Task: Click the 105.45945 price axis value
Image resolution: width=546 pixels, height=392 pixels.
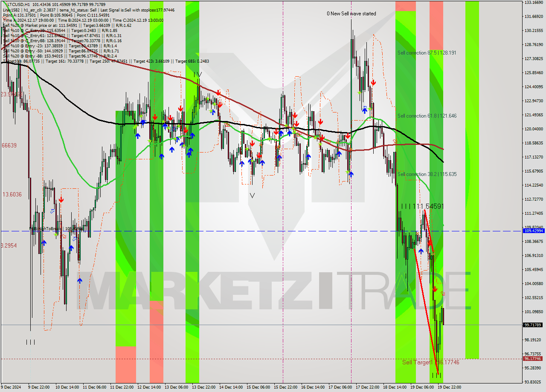Action: tap(534, 269)
